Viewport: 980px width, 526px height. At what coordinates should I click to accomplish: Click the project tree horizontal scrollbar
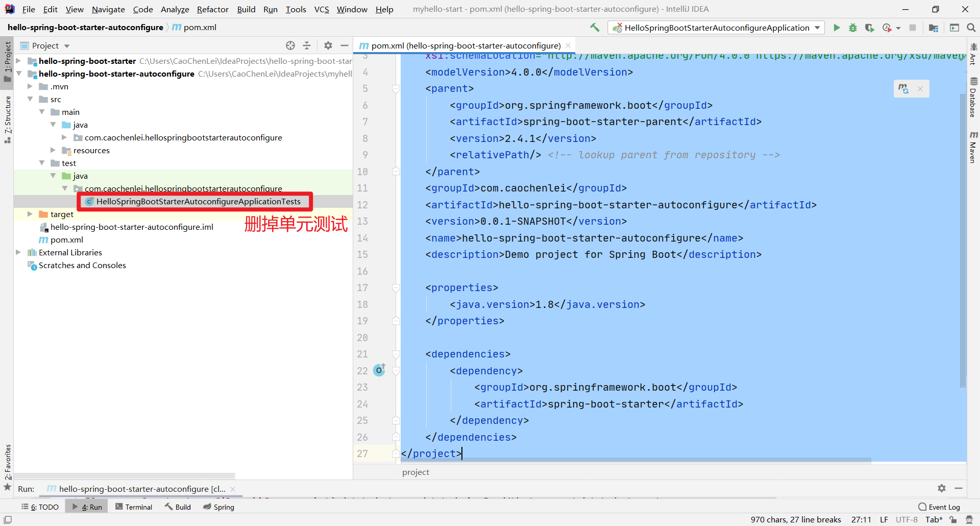point(125,475)
